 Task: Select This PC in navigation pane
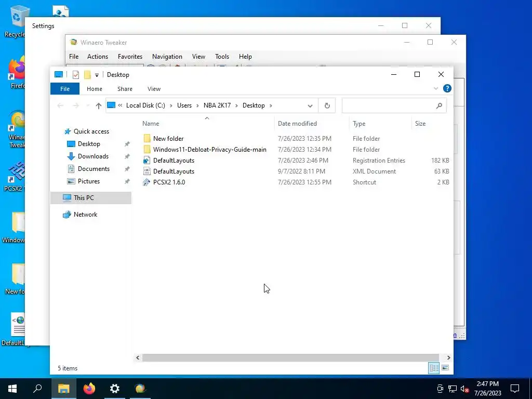tap(90, 198)
